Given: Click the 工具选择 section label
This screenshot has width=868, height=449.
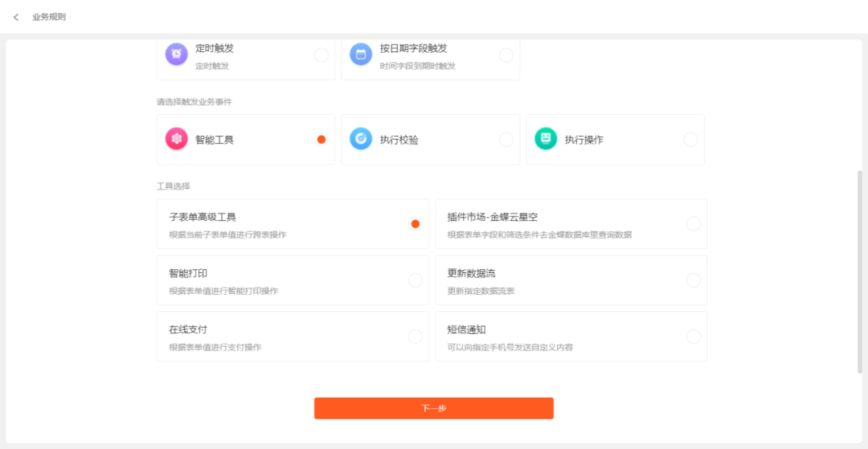Looking at the screenshot, I should (174, 186).
